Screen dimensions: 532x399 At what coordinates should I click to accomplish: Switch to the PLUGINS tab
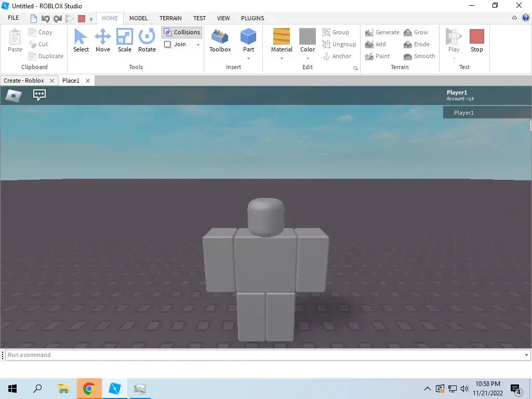(252, 18)
